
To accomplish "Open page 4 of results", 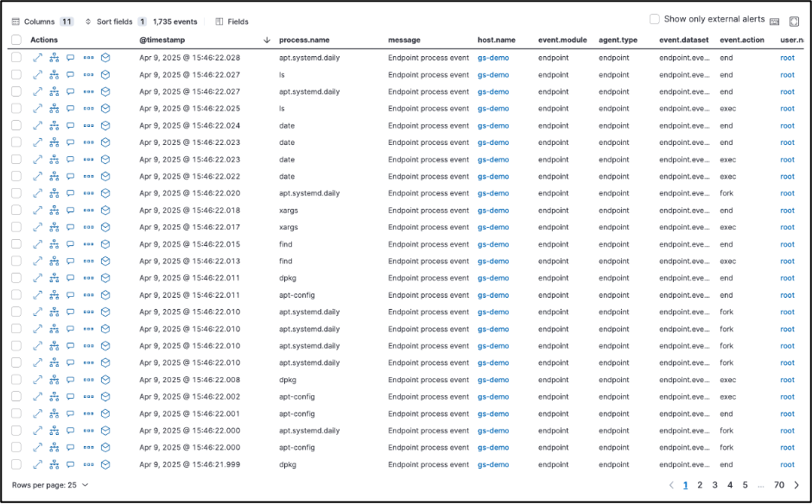I will point(730,485).
